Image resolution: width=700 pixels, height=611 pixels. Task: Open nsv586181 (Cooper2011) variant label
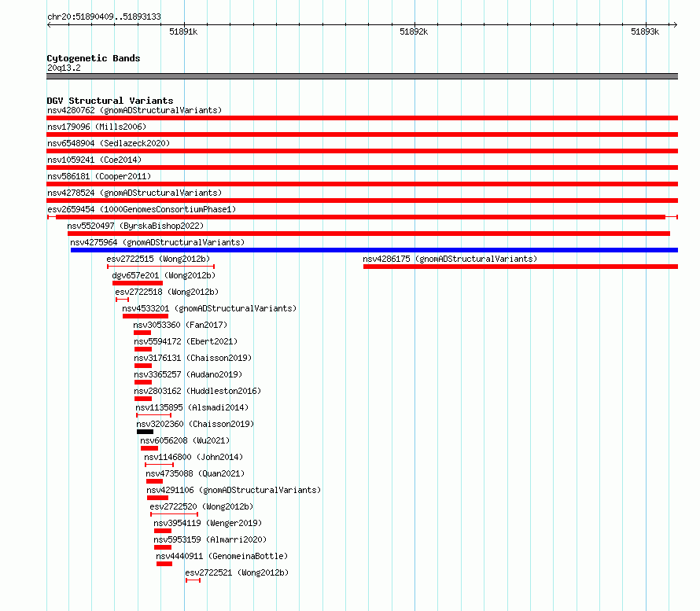point(99,176)
